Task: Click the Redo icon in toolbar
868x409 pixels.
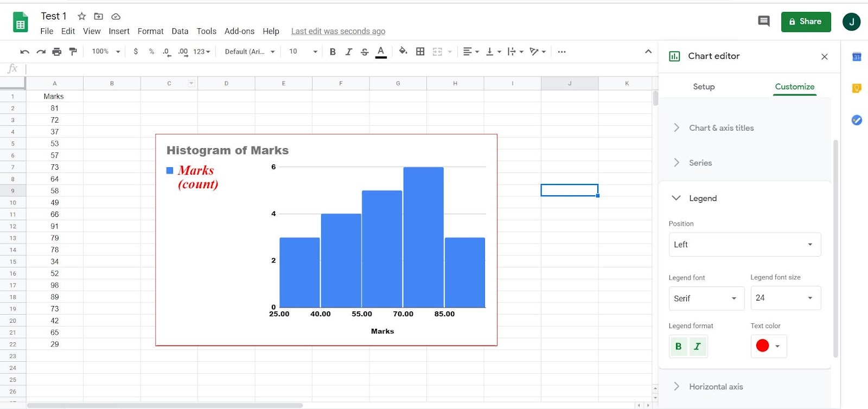Action: [41, 52]
